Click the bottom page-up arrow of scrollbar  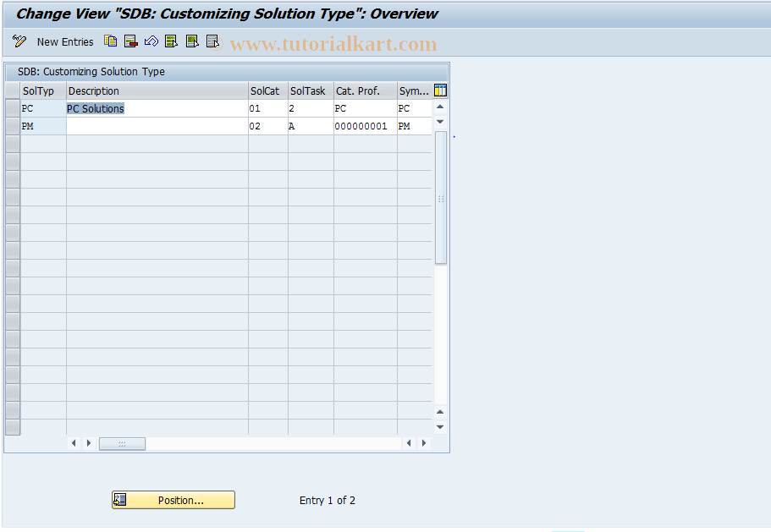[x=440, y=412]
